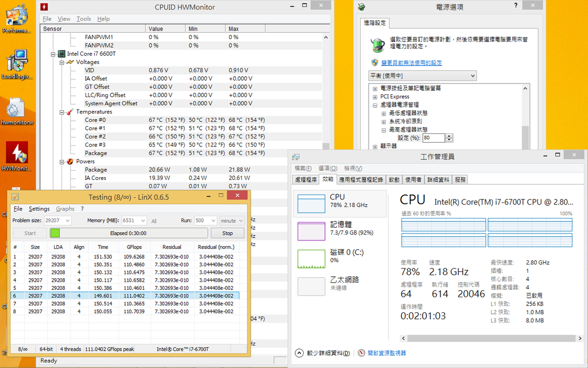The height and width of the screenshot is (368, 588).
Task: Collapse the 處理器電源管理 node
Action: (375, 105)
